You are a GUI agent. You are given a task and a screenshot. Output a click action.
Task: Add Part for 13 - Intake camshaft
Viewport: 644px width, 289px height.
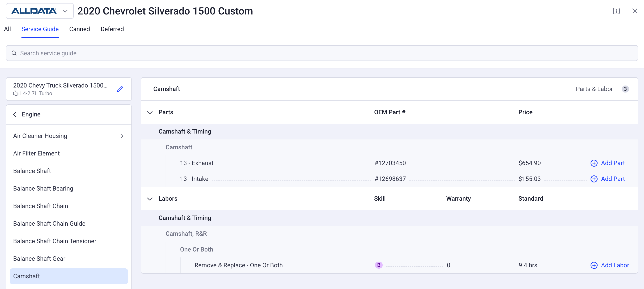tap(607, 179)
